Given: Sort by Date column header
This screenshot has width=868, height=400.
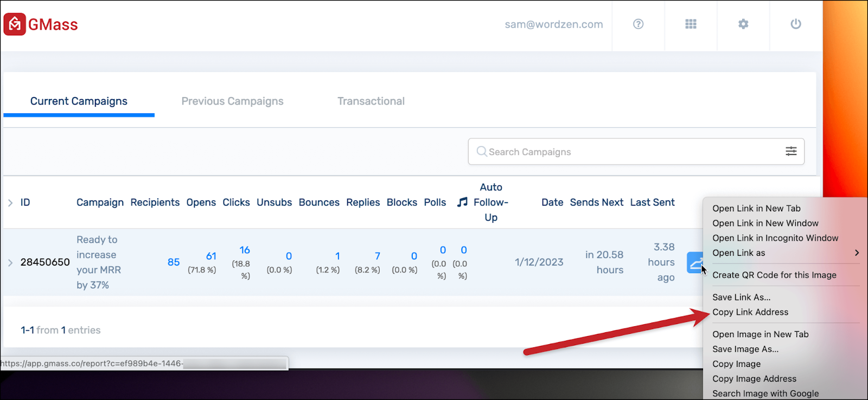Looking at the screenshot, I should coord(552,202).
